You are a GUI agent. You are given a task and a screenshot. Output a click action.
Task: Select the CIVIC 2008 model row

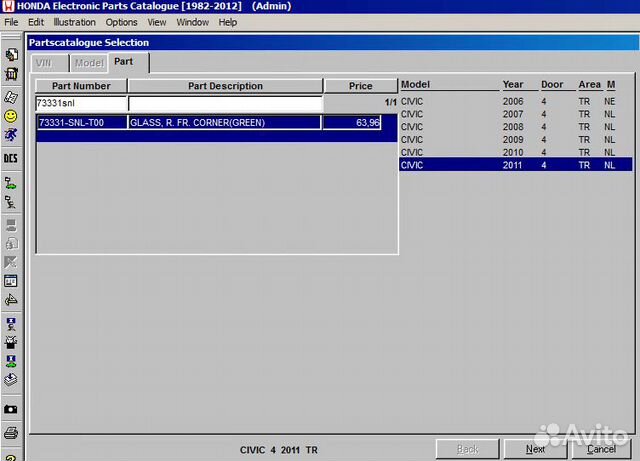click(x=516, y=127)
